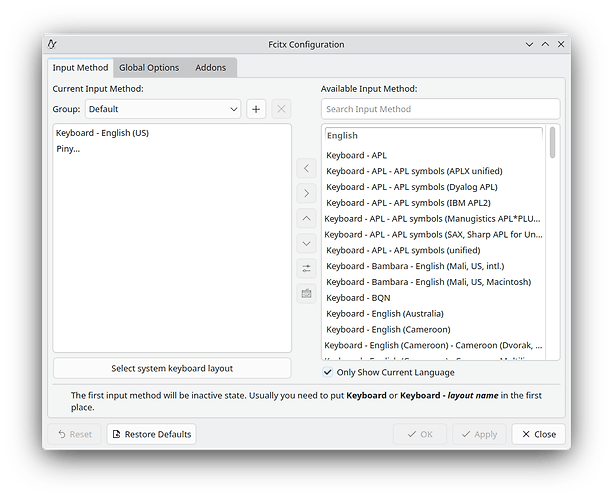Move selected input method down
This screenshot has width=613, height=500.
[306, 244]
